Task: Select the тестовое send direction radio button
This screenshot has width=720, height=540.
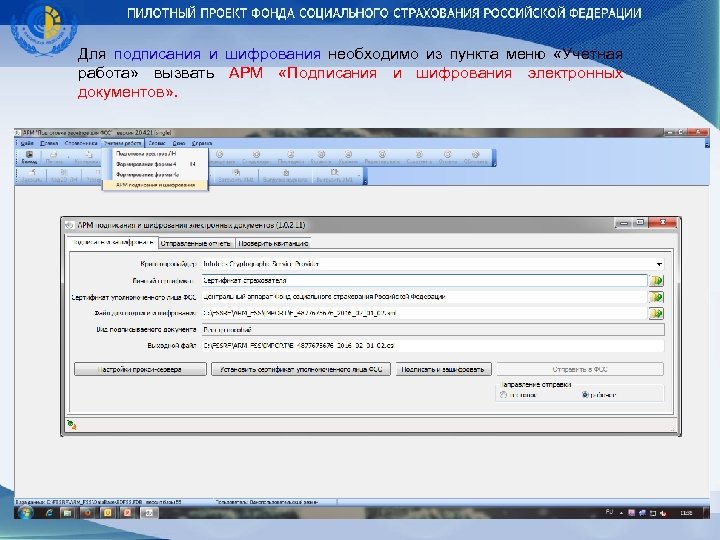Action: coord(504,395)
